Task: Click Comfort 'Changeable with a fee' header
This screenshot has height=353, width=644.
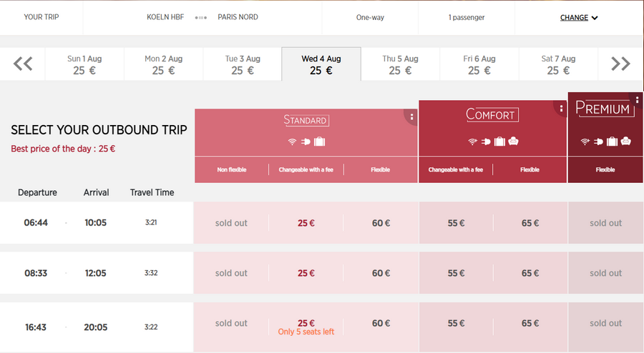Action: 456,170
